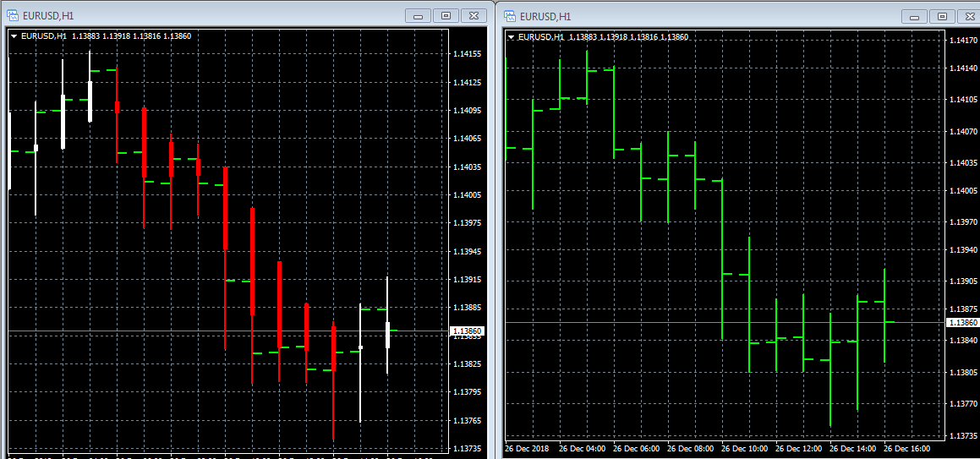Click the chart icon in right EURUSD,H1 title bar
This screenshot has height=459, width=980.
(510, 16)
